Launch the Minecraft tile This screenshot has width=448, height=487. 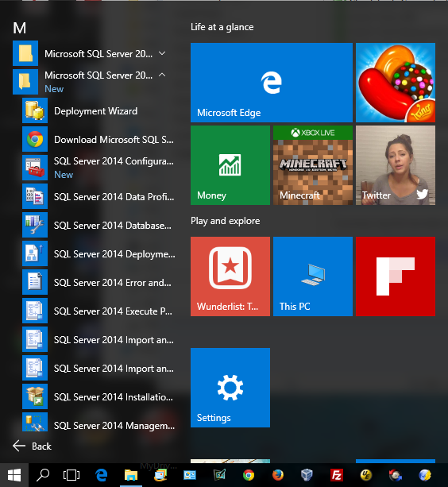point(313,165)
